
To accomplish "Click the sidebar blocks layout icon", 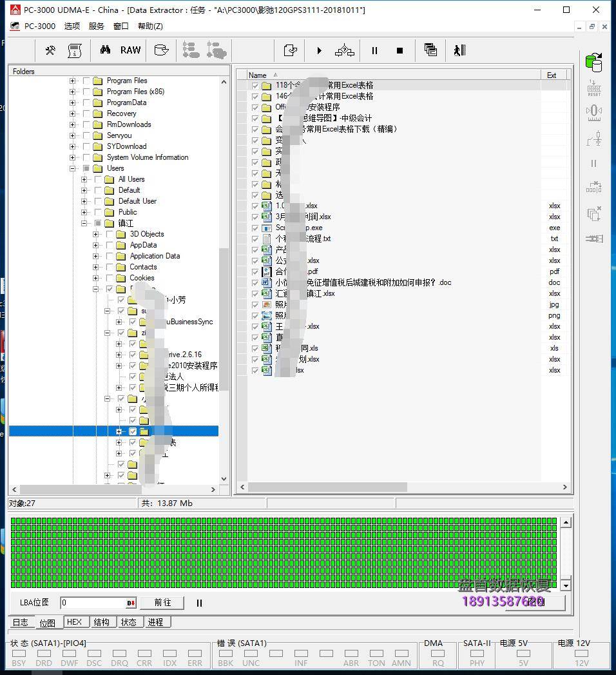I will click(593, 188).
